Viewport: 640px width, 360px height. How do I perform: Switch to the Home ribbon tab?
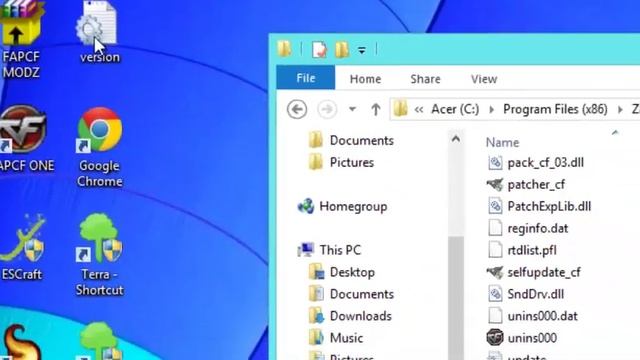[x=365, y=79]
